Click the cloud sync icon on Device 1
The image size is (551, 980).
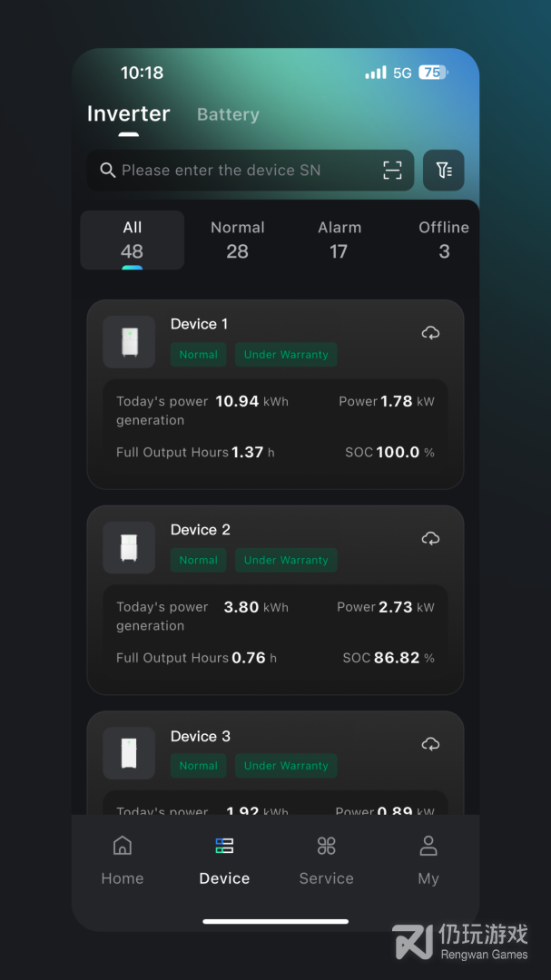430,332
